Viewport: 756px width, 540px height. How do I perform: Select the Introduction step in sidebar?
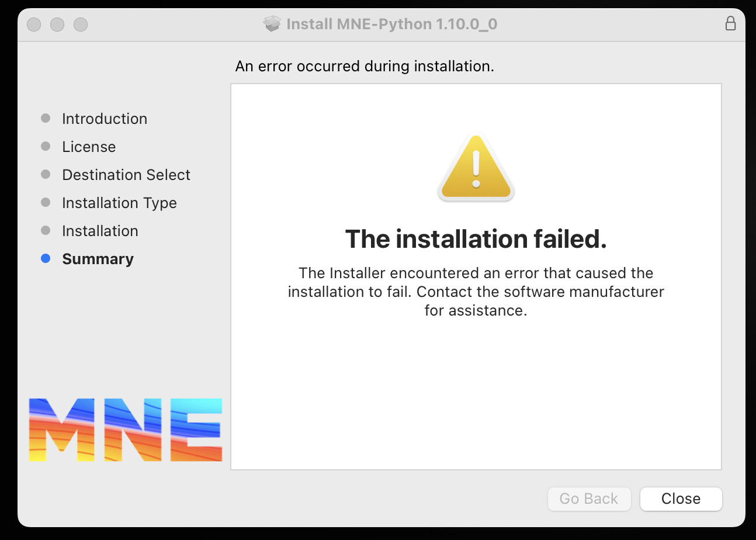tap(105, 119)
